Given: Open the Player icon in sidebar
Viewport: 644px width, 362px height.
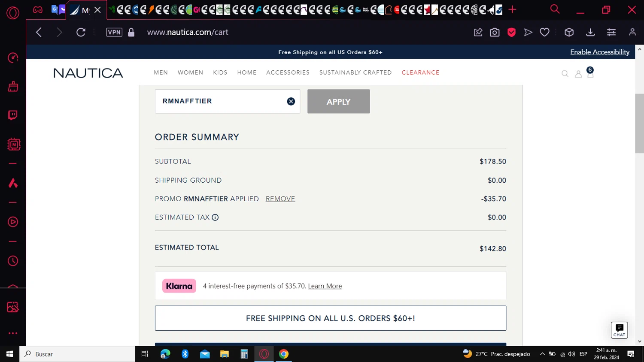Looking at the screenshot, I should tap(13, 222).
